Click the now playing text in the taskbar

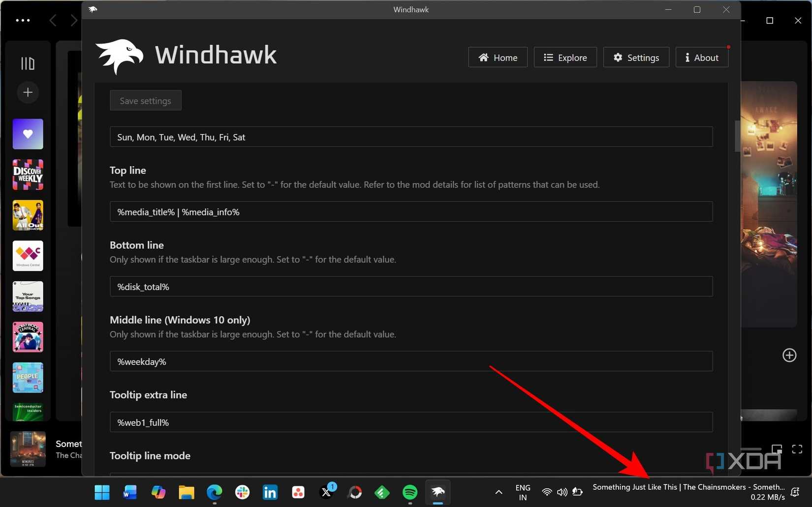pyautogui.click(x=687, y=487)
